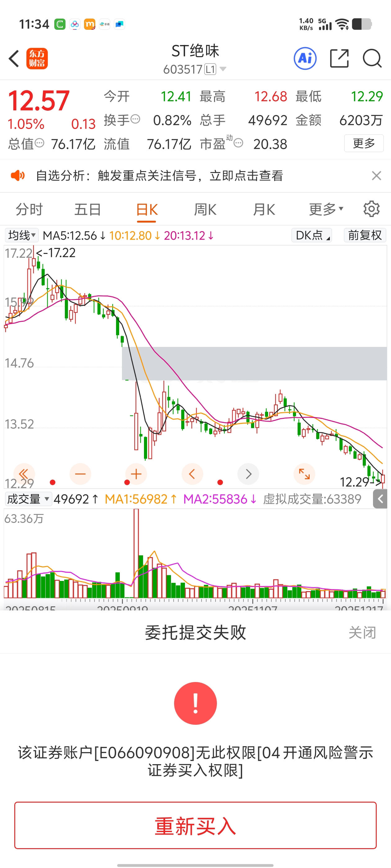This screenshot has height=868, width=391.
Task: Tap the tallest red volume bar
Action: 136,553
